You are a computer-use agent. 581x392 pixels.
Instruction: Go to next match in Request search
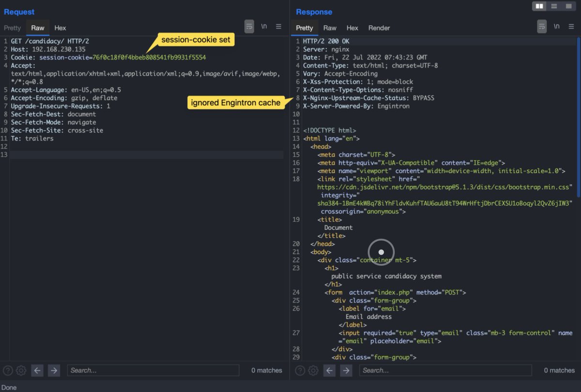pyautogui.click(x=54, y=371)
